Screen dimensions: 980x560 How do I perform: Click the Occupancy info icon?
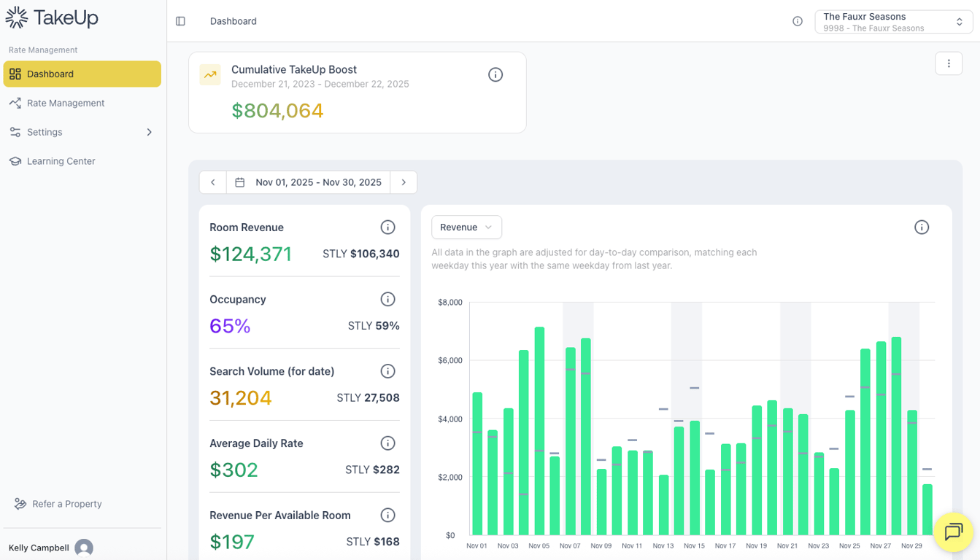[387, 299]
